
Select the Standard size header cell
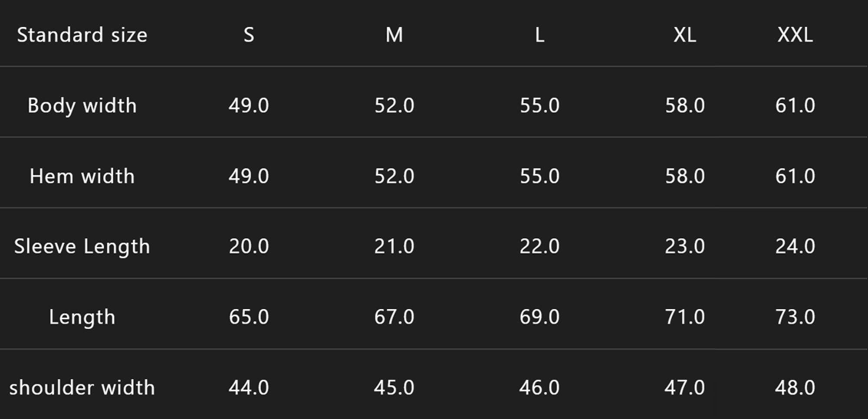[x=82, y=35]
